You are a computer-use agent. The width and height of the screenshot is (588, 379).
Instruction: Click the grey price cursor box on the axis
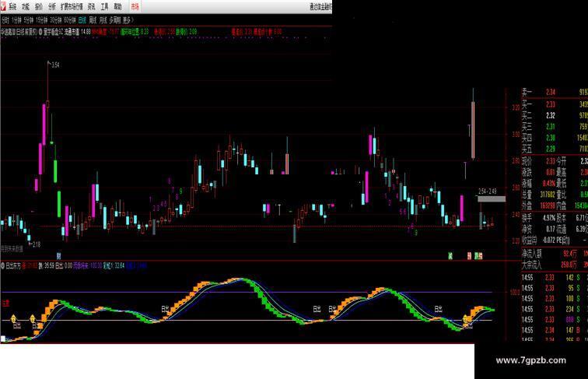pos(492,199)
